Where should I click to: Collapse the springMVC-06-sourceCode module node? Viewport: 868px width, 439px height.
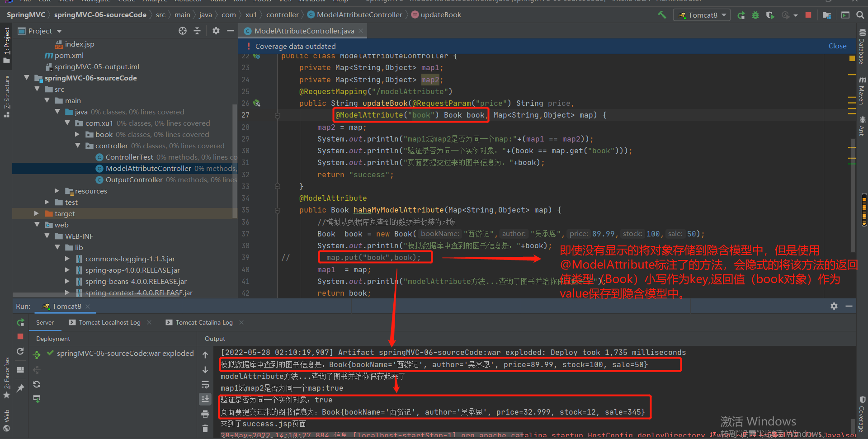click(27, 78)
